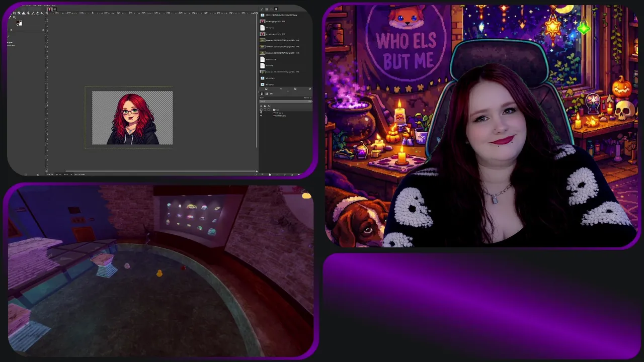This screenshot has width=644, height=362.
Task: Open the Tool Options tab configuration menu
Action: [x=43, y=30]
